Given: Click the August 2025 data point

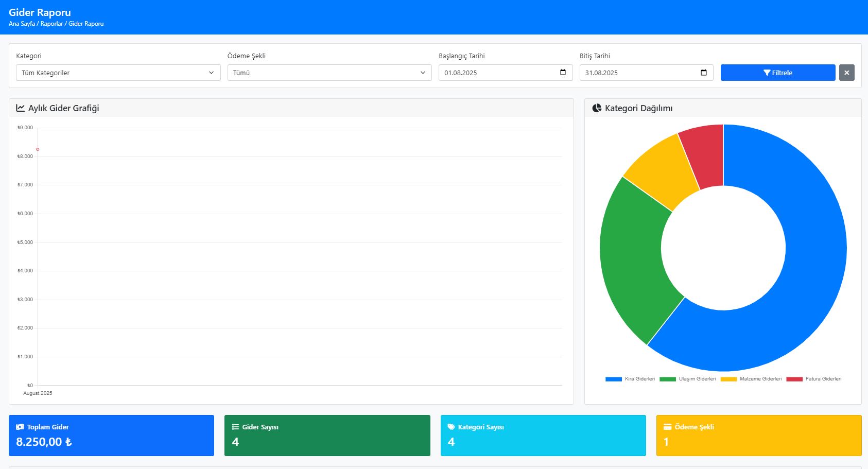Looking at the screenshot, I should coord(38,149).
